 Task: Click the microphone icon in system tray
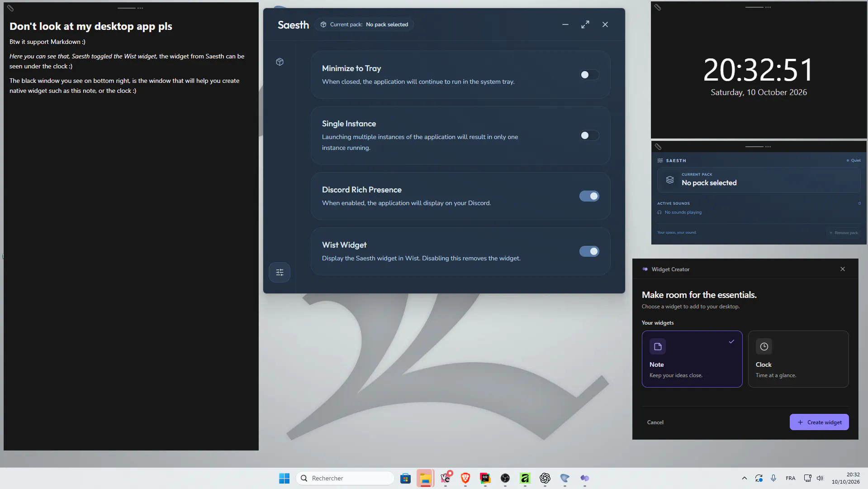[773, 478]
